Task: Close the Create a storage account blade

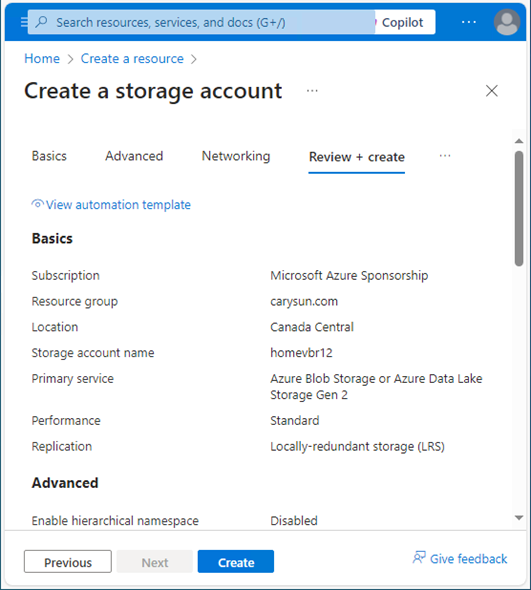Action: point(491,91)
